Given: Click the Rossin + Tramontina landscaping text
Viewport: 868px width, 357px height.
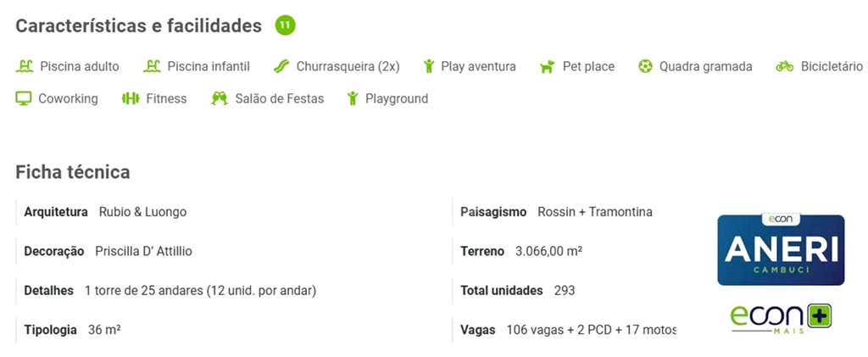Looking at the screenshot, I should pos(595,212).
